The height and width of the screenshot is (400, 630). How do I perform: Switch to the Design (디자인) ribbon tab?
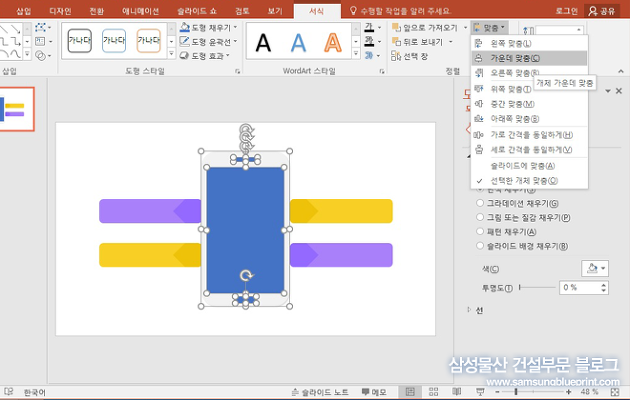[60, 11]
